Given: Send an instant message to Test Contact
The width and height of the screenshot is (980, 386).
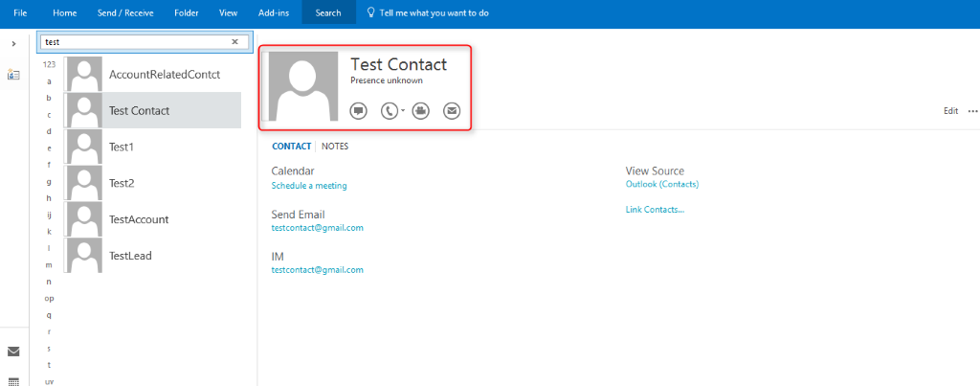Looking at the screenshot, I should (x=358, y=111).
